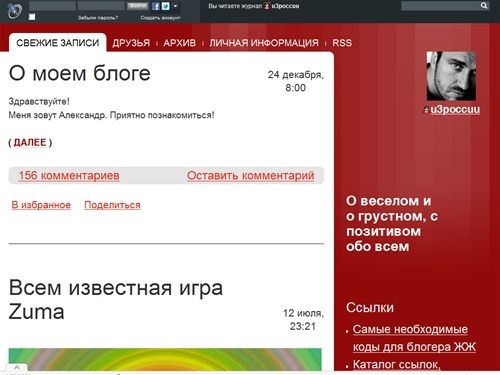Click the sidebar text 'О веселом и о грустном'
Image resolution: width=500 pixels, height=375 pixels.
coord(392,209)
